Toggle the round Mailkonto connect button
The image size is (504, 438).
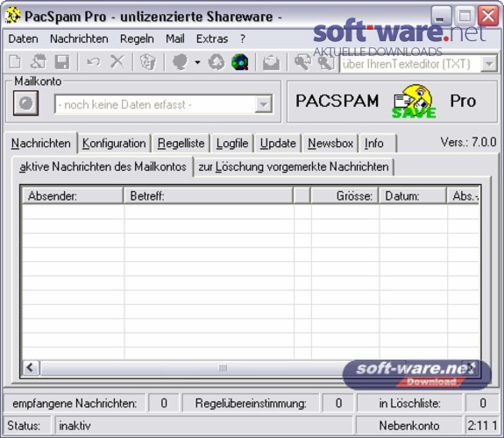click(x=25, y=103)
